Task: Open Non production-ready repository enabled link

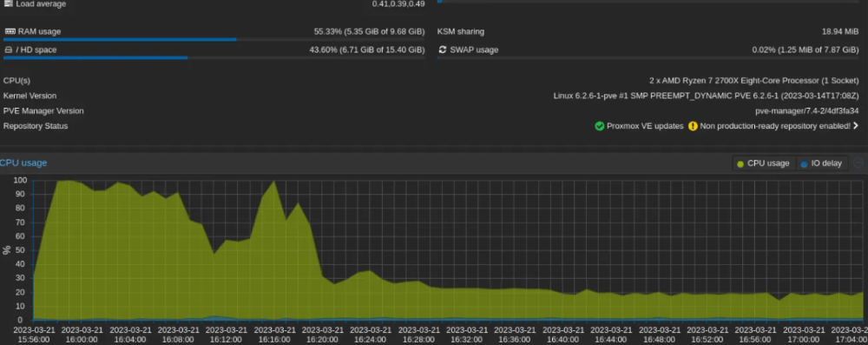Action: point(775,126)
